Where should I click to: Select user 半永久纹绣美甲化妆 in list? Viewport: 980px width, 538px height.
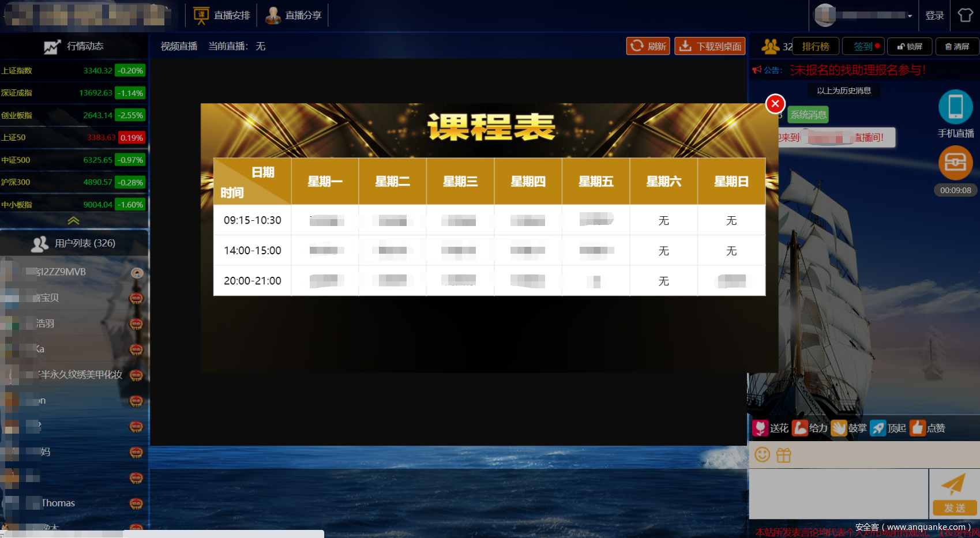click(x=74, y=375)
